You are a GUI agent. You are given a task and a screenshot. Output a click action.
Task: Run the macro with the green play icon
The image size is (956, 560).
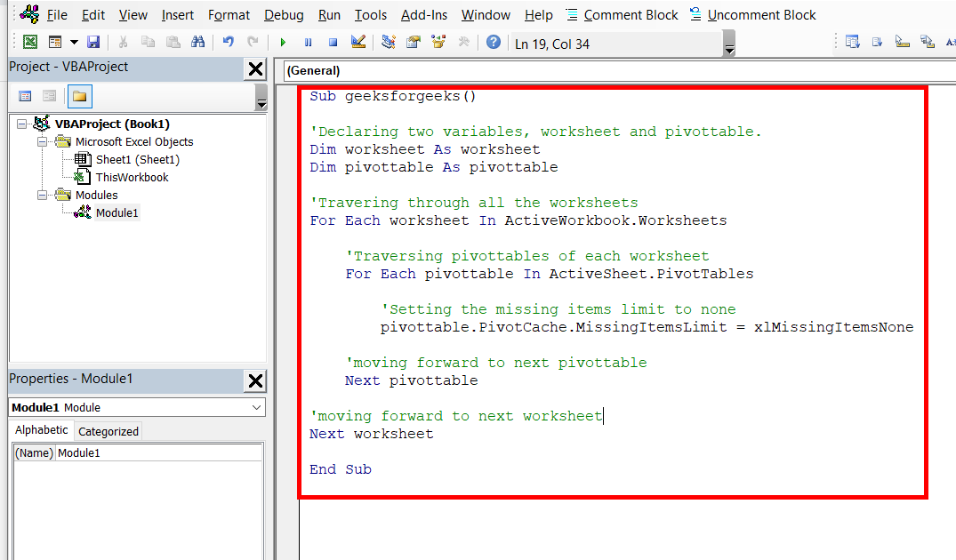point(283,43)
